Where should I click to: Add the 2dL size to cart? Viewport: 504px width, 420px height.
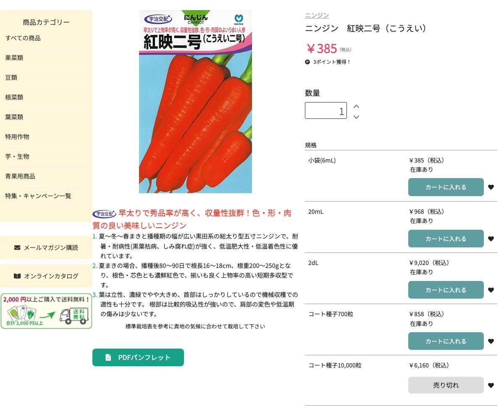coord(446,290)
